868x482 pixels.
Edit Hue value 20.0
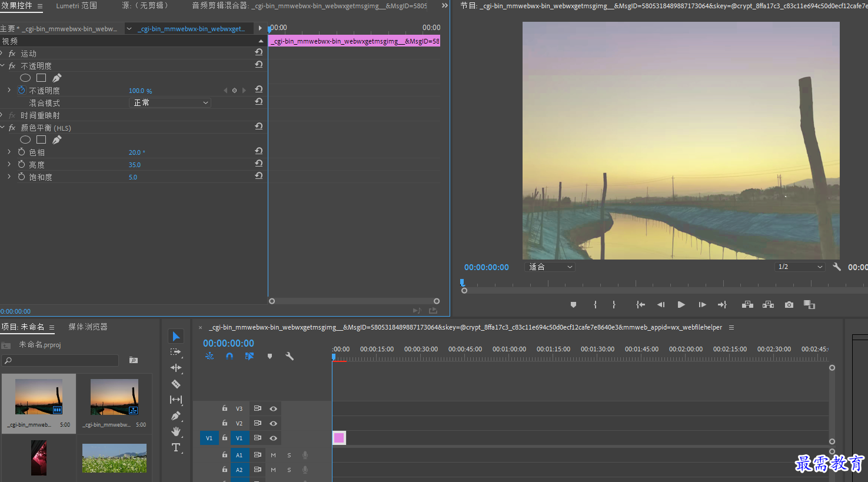pos(137,152)
